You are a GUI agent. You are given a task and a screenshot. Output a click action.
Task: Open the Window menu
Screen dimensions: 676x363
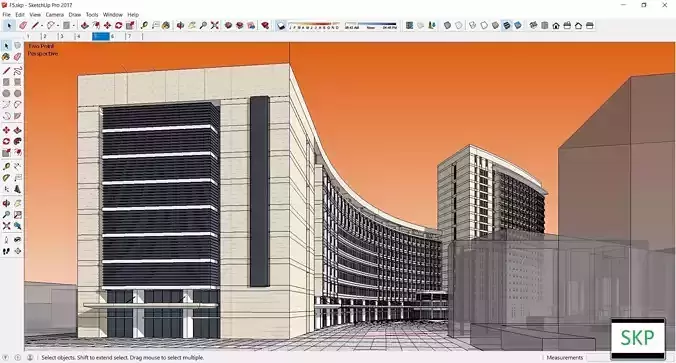(113, 15)
